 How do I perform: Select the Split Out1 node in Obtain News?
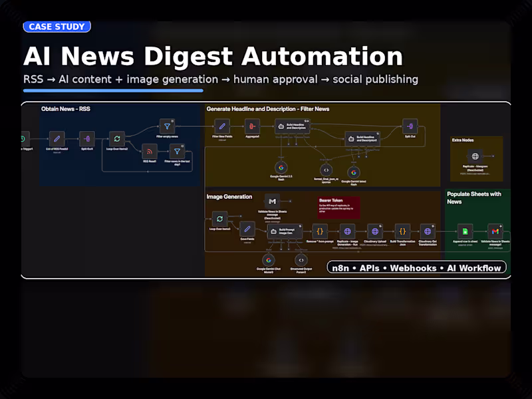[87, 139]
